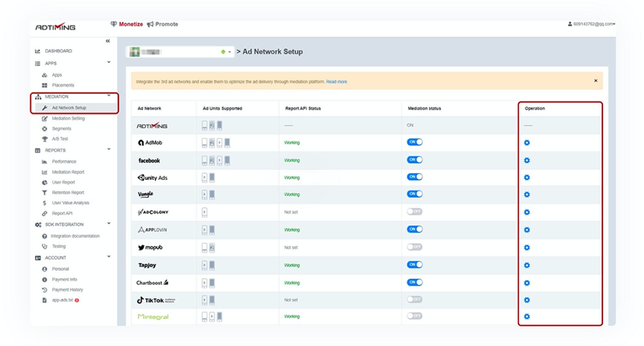Open Mediation Setting in sidebar

pos(68,119)
